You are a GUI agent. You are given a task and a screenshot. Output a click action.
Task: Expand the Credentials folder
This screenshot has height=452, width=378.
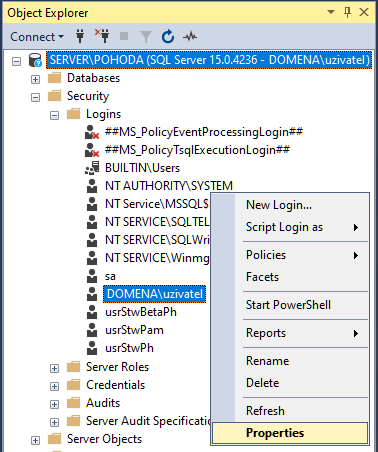[x=54, y=386]
